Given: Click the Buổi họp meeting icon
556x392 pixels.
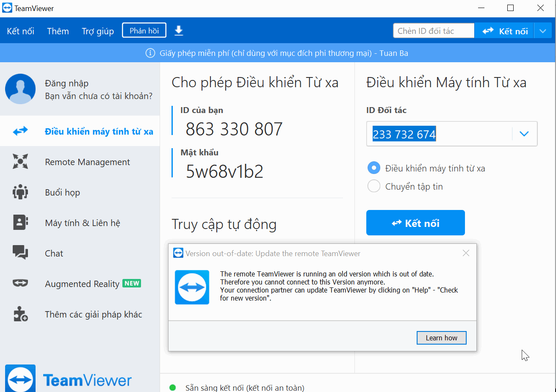Looking at the screenshot, I should pyautogui.click(x=20, y=192).
